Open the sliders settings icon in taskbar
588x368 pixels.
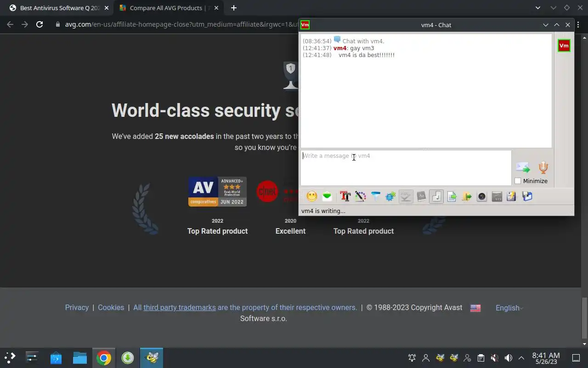32,357
